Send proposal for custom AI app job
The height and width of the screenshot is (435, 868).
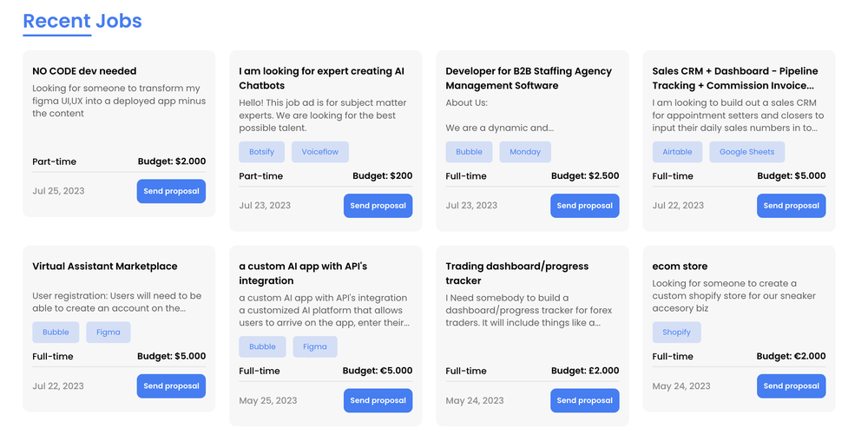coord(378,400)
